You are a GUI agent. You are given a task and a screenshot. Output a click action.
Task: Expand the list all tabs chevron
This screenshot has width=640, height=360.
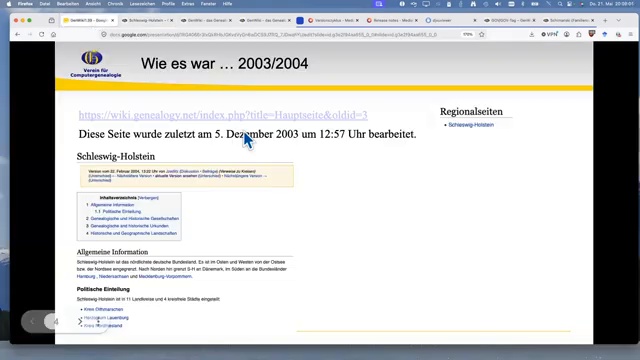click(619, 20)
